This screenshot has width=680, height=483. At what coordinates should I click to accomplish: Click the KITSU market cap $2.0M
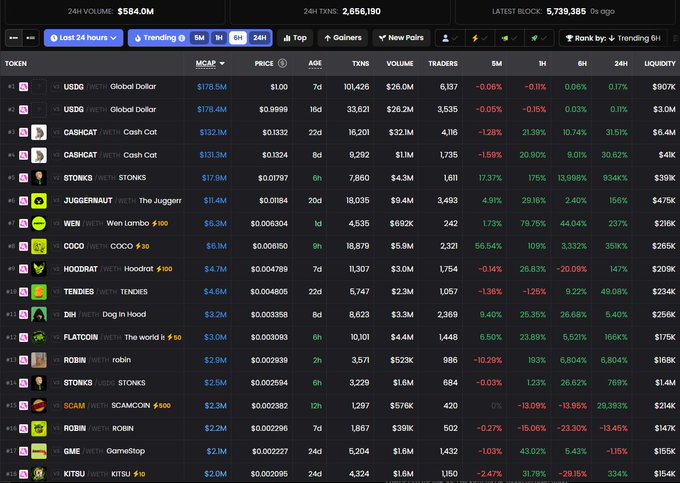216,474
